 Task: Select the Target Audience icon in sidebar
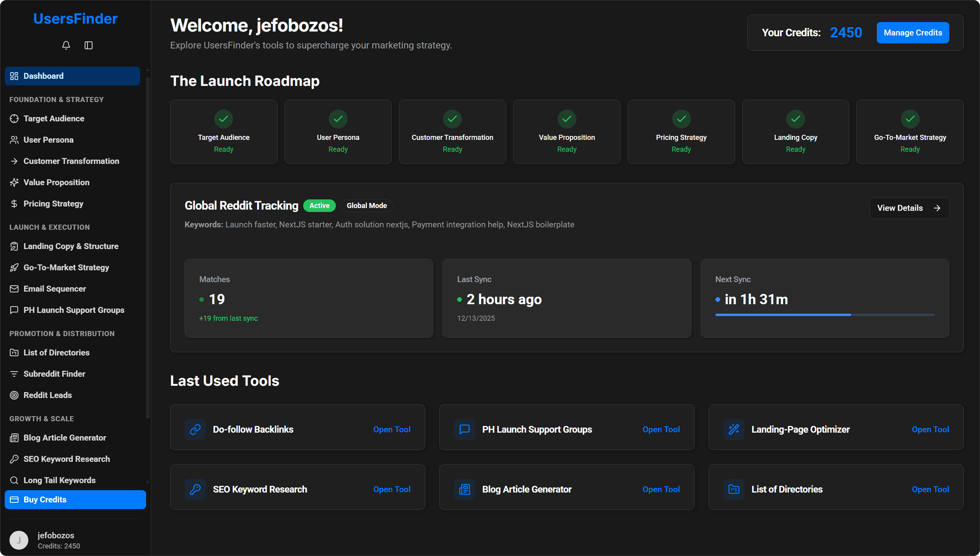click(14, 118)
